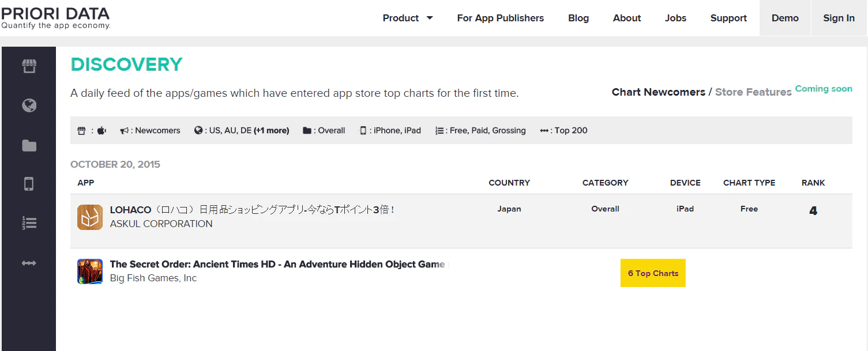Open the LOHACO app icon
Screen dimensions: 868x351
(x=90, y=217)
